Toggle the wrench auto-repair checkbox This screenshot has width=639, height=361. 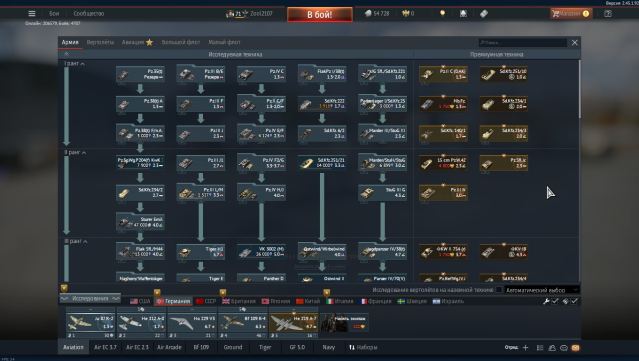coord(555,301)
